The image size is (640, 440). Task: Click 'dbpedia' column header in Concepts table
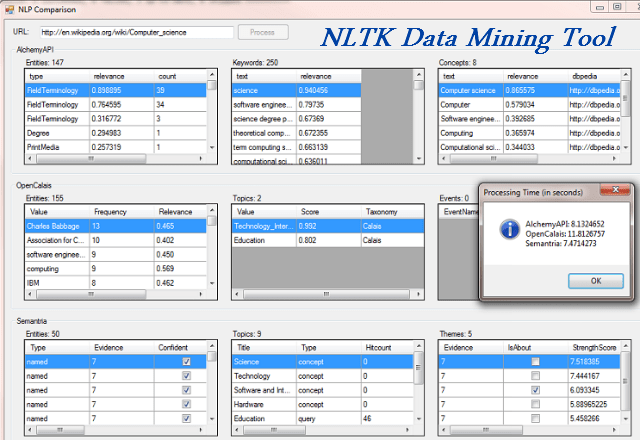(594, 76)
